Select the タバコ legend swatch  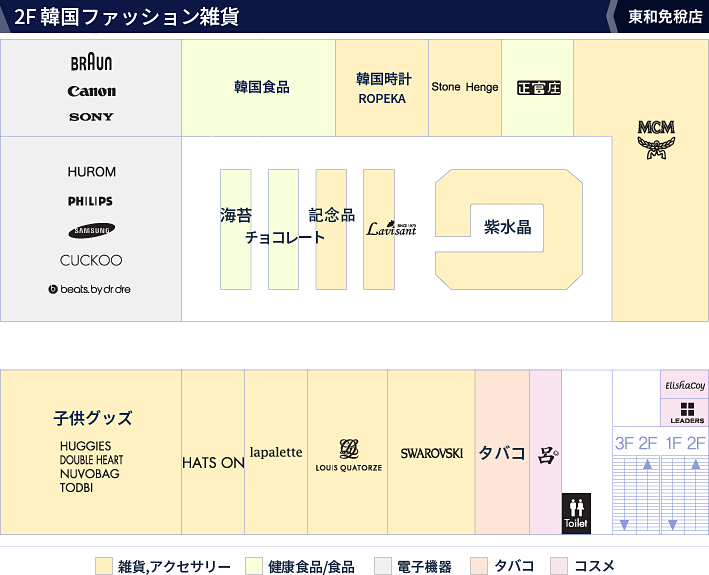coord(479,566)
